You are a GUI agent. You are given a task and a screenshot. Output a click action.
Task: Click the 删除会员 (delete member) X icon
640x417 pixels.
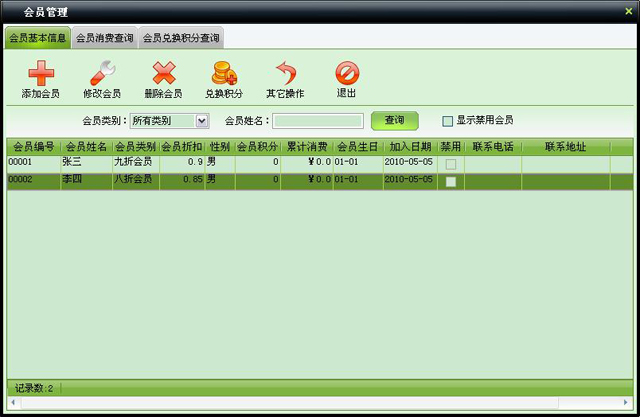click(163, 73)
